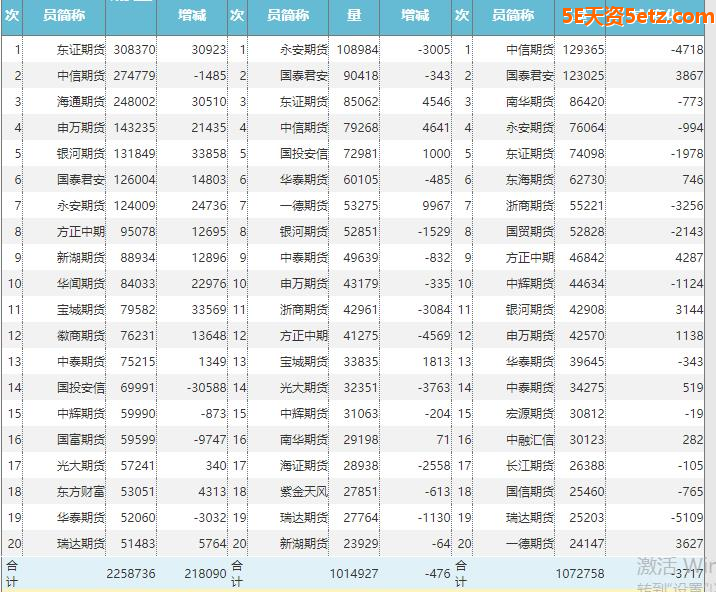Click 永安期货 beside 108984

(304, 49)
